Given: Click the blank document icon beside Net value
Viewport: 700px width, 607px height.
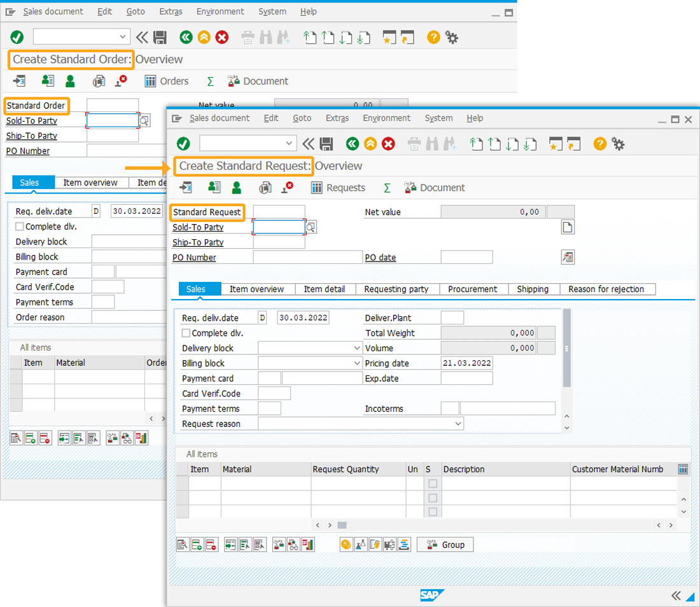Looking at the screenshot, I should pos(568,227).
